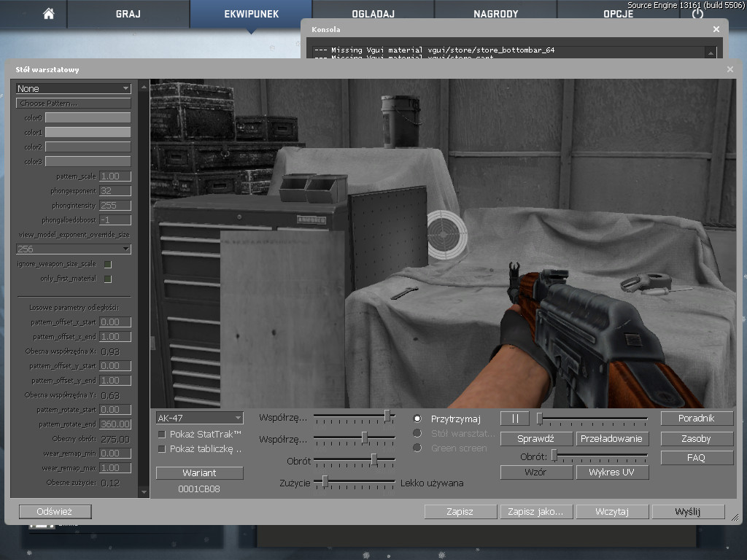Pick the color3 swatch
Image resolution: width=747 pixels, height=560 pixels.
88,161
